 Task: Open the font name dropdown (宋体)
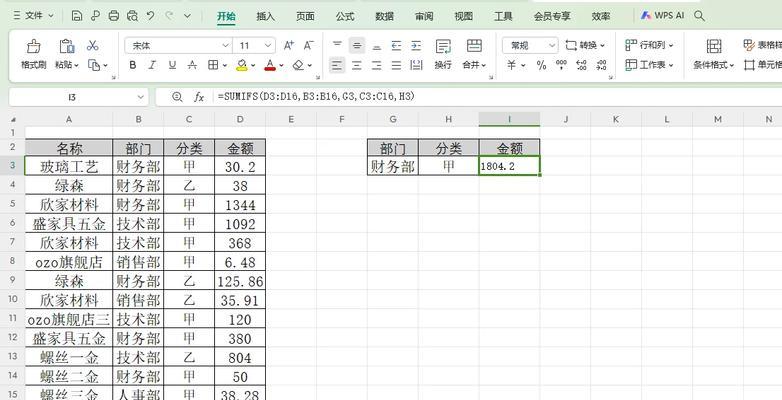pyautogui.click(x=225, y=46)
